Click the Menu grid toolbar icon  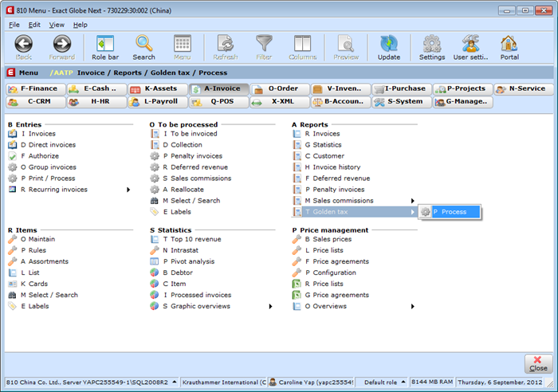tap(183, 44)
